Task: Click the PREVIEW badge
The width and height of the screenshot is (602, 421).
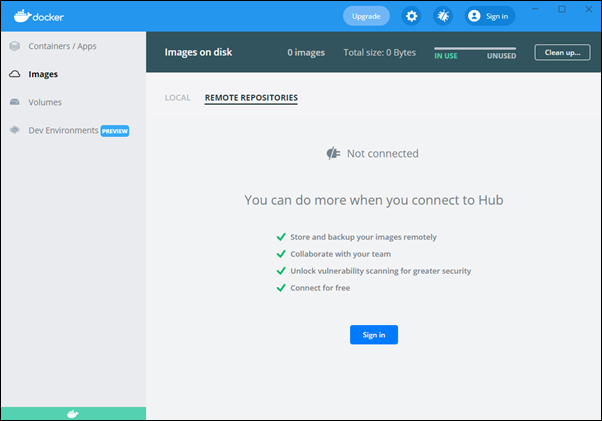Action: tap(115, 131)
